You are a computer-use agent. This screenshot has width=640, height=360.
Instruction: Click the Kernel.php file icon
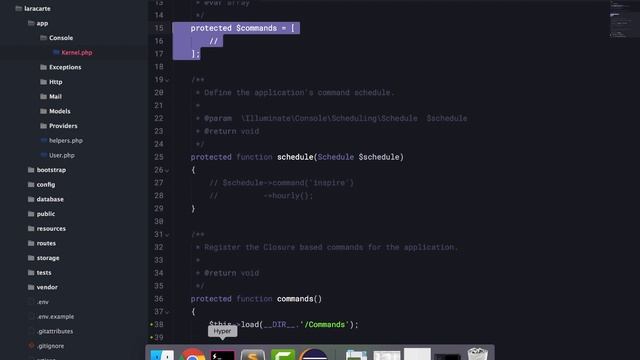pos(56,52)
